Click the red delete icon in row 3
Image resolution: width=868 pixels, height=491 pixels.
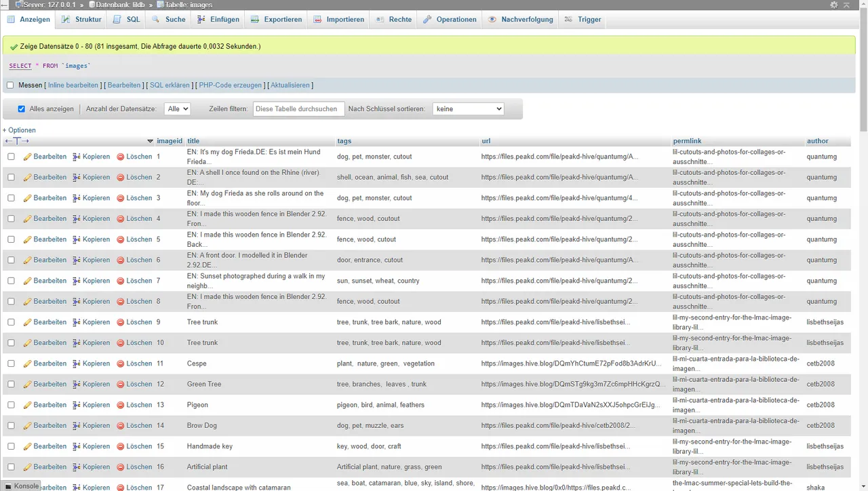tap(121, 198)
